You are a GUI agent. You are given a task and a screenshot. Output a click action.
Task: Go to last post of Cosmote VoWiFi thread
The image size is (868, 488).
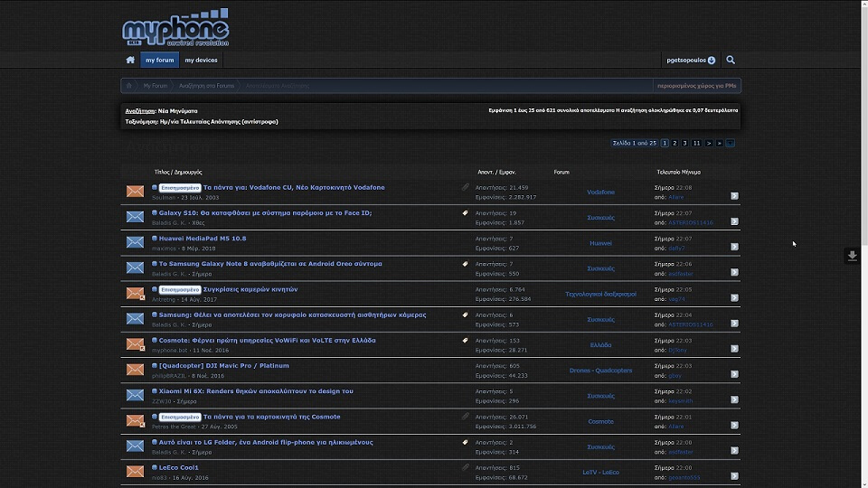734,349
